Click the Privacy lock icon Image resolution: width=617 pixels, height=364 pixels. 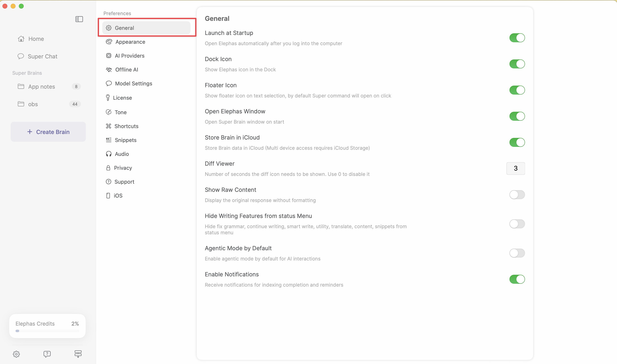(108, 168)
